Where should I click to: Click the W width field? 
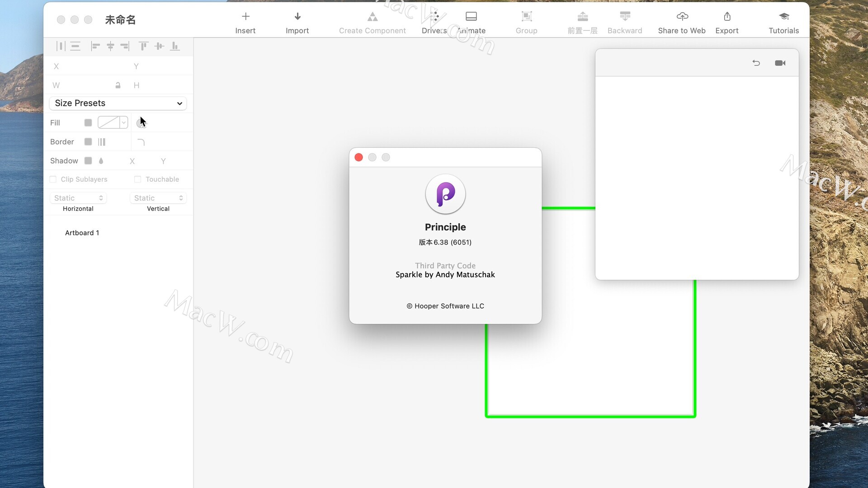point(81,85)
